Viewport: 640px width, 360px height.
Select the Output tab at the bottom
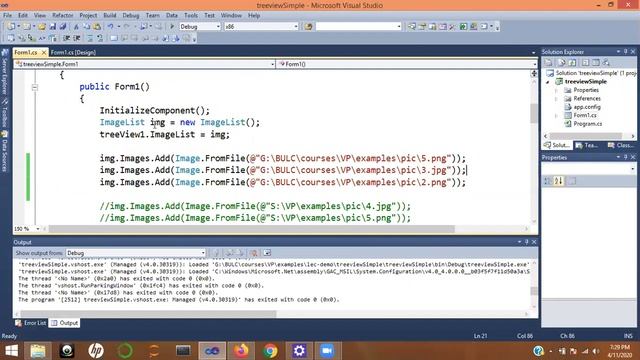[64, 323]
